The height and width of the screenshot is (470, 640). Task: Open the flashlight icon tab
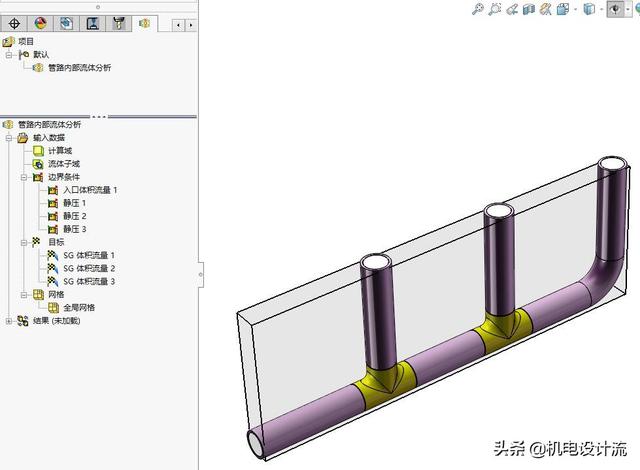pos(119,24)
